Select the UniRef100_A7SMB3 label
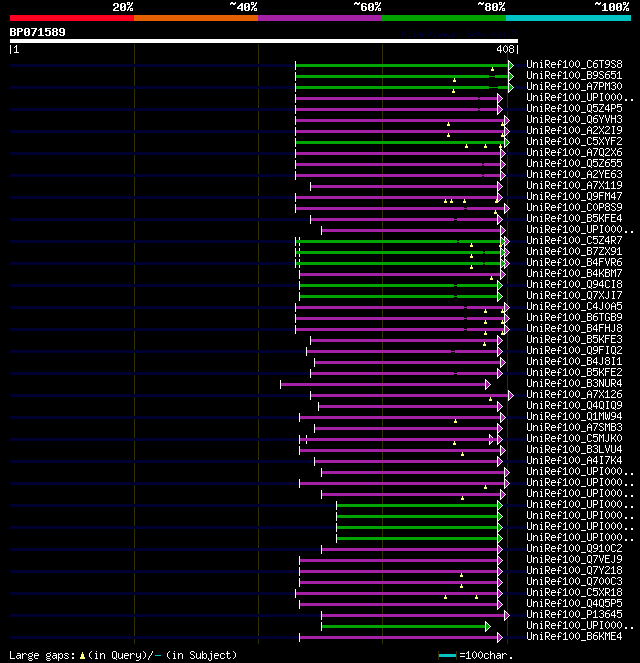Image resolution: width=640 pixels, height=663 pixels. 574,427
